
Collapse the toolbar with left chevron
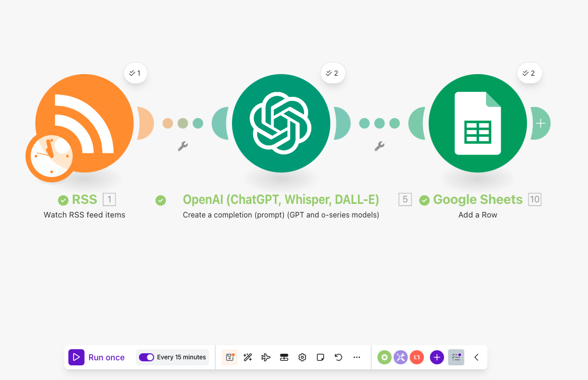(x=476, y=357)
